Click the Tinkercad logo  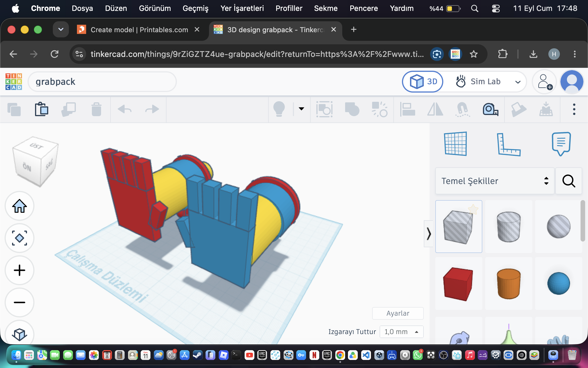tap(13, 81)
